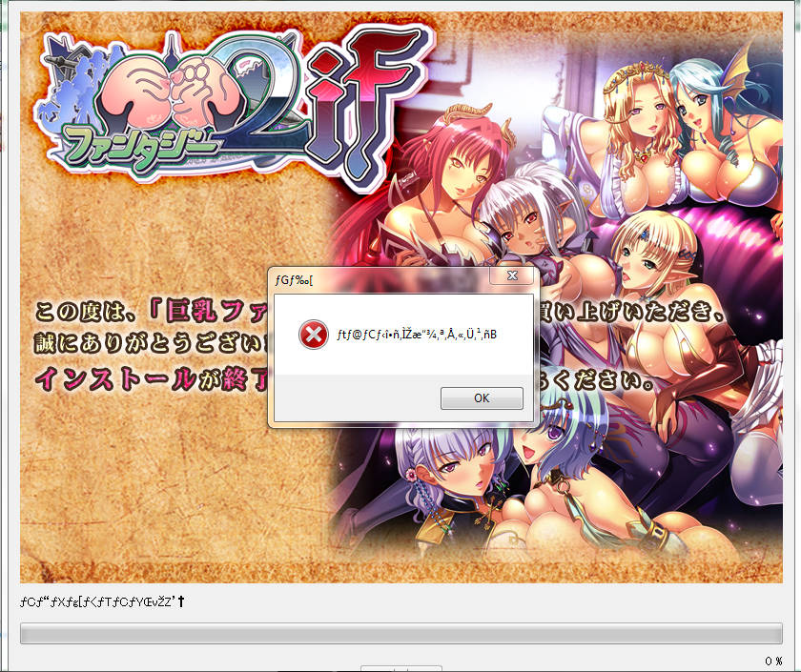This screenshot has width=801, height=672.
Task: Click the garbled error message text
Action: (x=419, y=335)
